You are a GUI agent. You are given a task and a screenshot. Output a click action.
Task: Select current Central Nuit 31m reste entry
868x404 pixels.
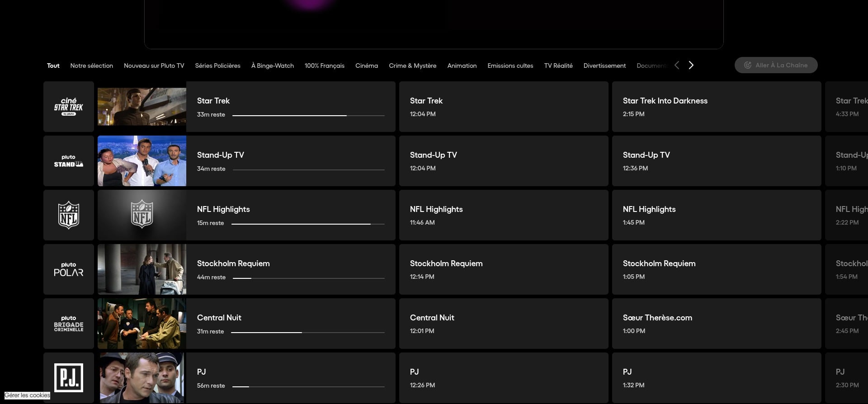(291, 324)
